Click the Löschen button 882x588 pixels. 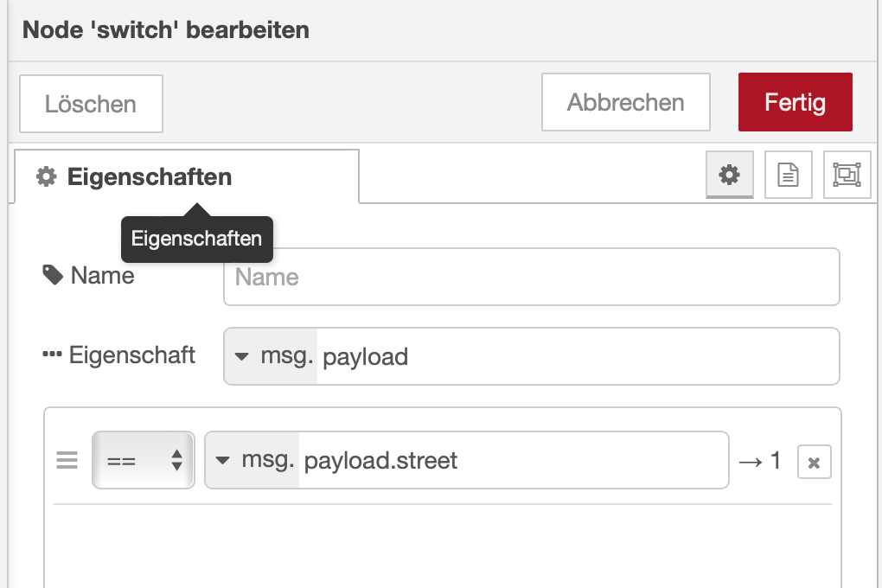(91, 104)
